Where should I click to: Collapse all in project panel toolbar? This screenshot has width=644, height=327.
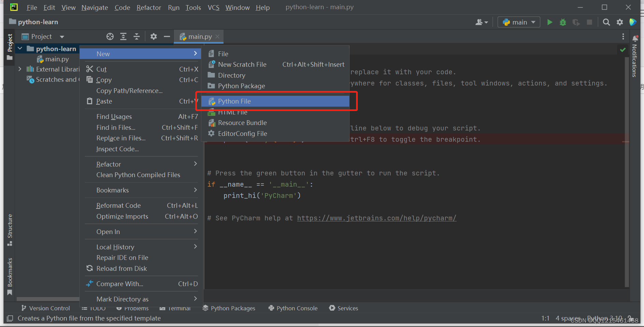click(137, 36)
